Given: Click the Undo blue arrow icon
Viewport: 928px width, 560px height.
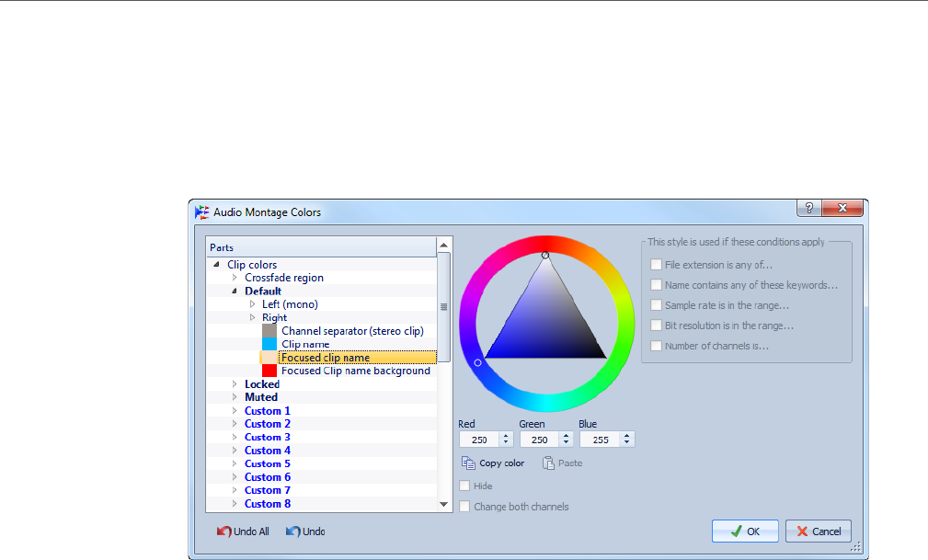Looking at the screenshot, I should [293, 531].
